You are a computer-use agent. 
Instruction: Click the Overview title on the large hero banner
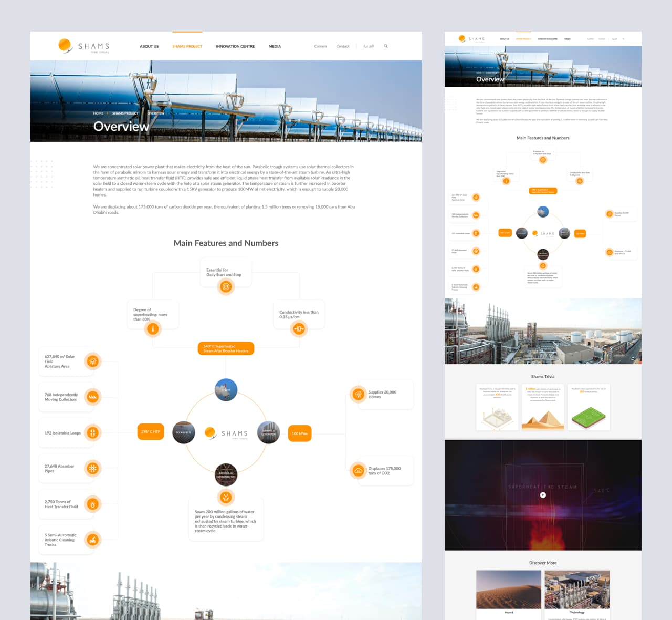click(x=121, y=127)
